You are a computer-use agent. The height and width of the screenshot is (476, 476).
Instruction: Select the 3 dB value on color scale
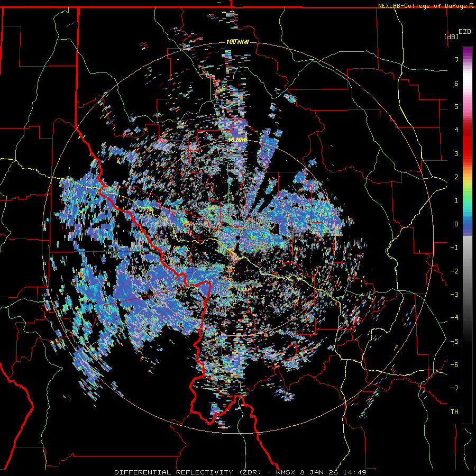click(456, 153)
